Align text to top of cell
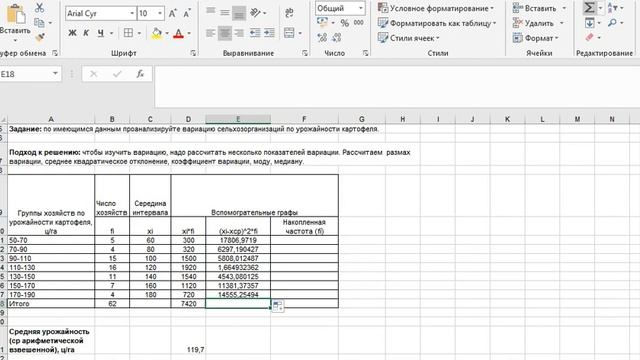Viewport: 640px width, 360px height. click(211, 12)
